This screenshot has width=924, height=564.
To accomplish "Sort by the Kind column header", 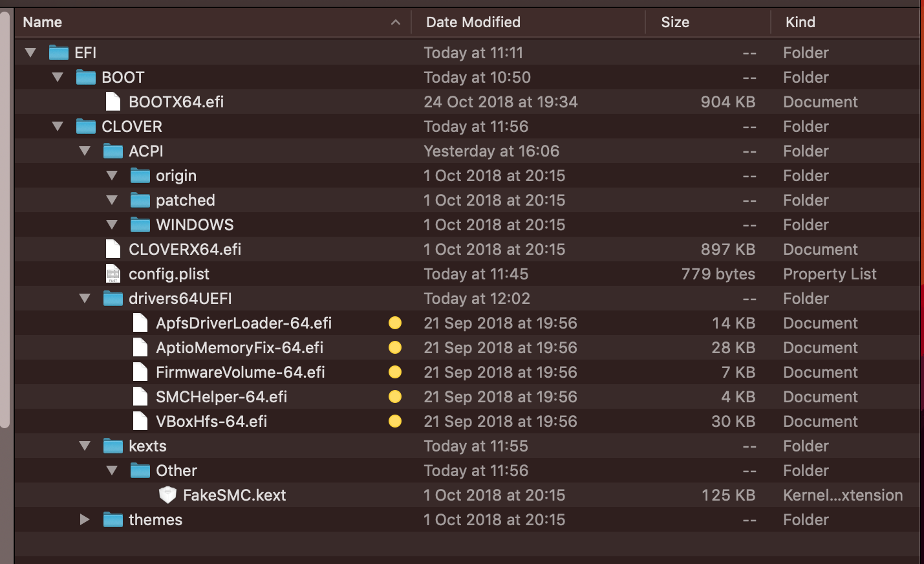I will tap(845, 22).
